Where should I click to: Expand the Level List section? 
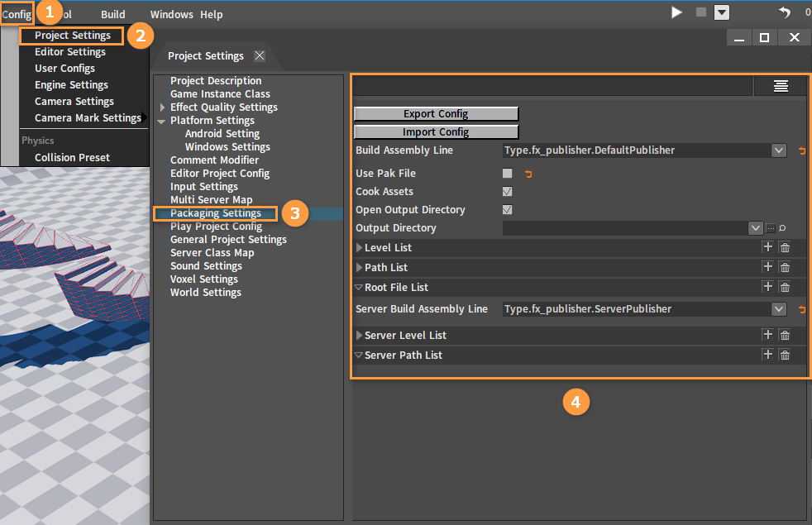[359, 247]
